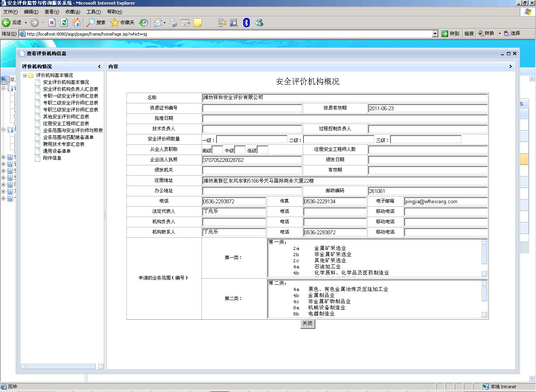Collapse the 评价机构基本情况 tree folder

[25, 75]
